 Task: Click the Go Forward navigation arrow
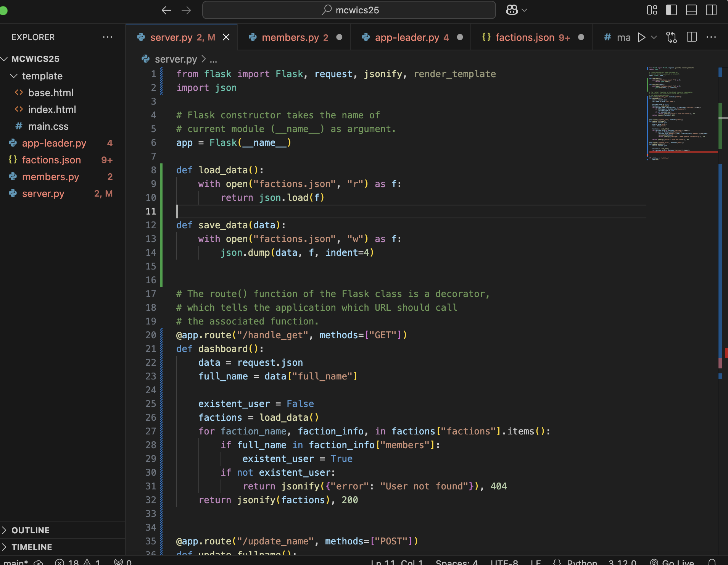point(186,10)
